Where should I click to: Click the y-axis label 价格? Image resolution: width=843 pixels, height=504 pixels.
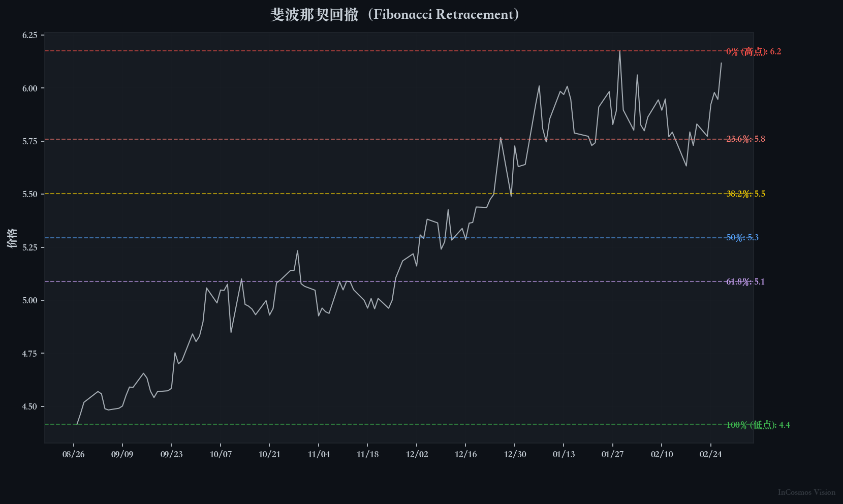click(x=12, y=238)
